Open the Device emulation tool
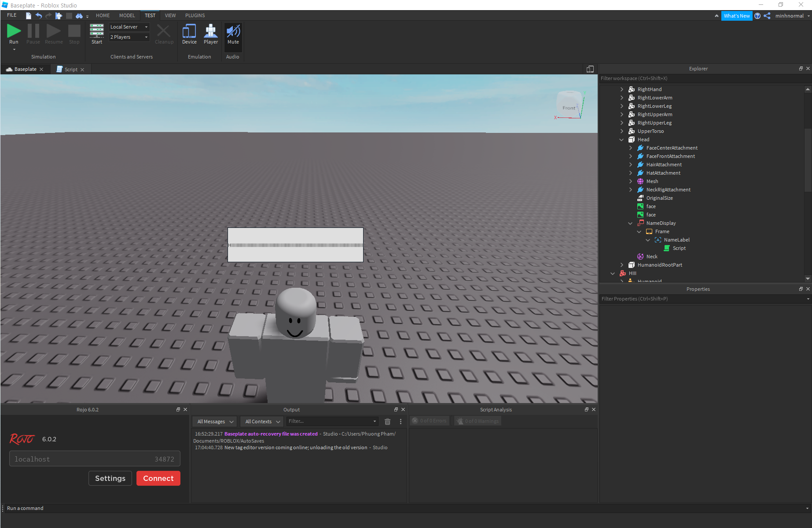Viewport: 812px width, 528px height. coord(189,34)
